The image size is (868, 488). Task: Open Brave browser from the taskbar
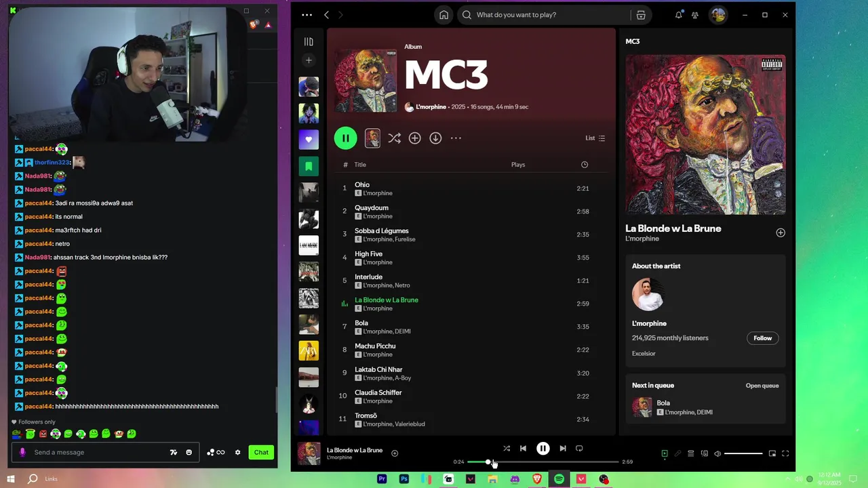pyautogui.click(x=537, y=479)
